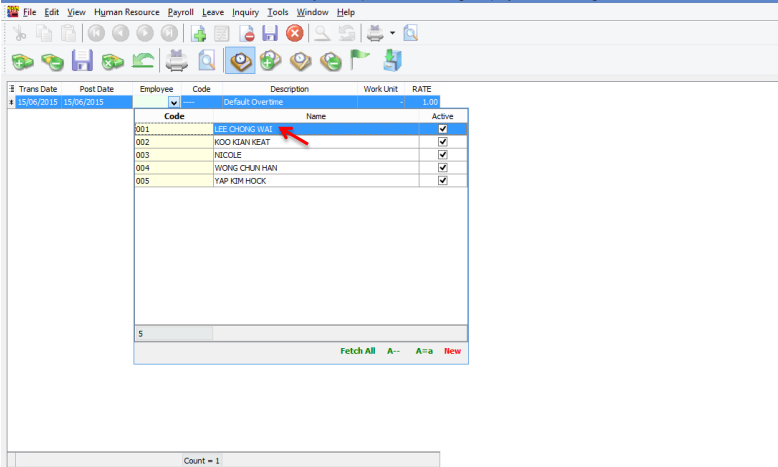Open the View menu

[x=76, y=12]
